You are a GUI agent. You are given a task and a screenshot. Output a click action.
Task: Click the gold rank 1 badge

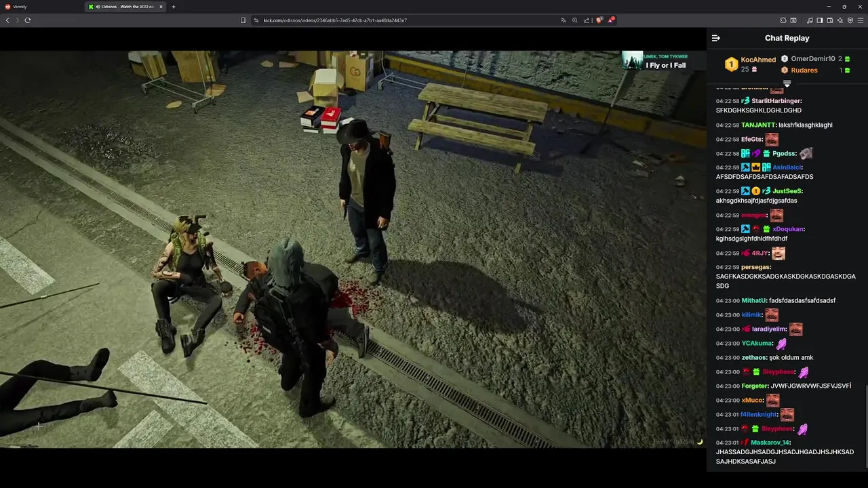[x=731, y=64]
